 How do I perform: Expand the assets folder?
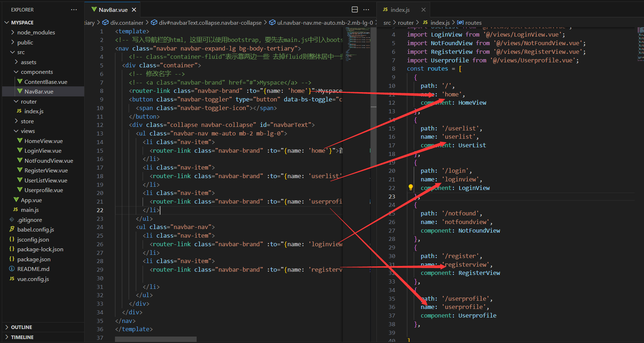pyautogui.click(x=16, y=62)
